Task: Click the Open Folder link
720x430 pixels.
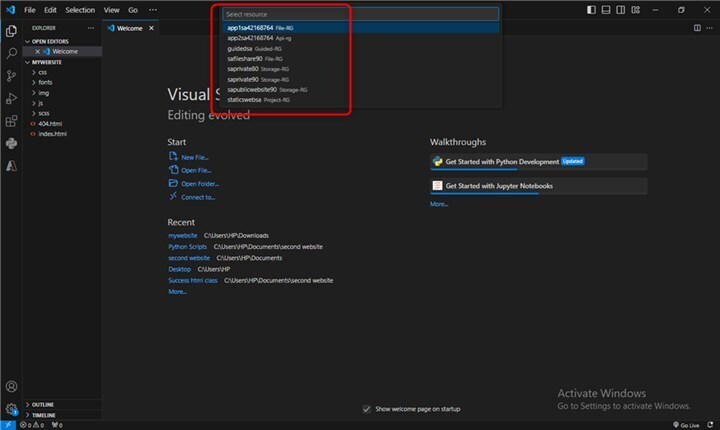Action: tap(194, 184)
